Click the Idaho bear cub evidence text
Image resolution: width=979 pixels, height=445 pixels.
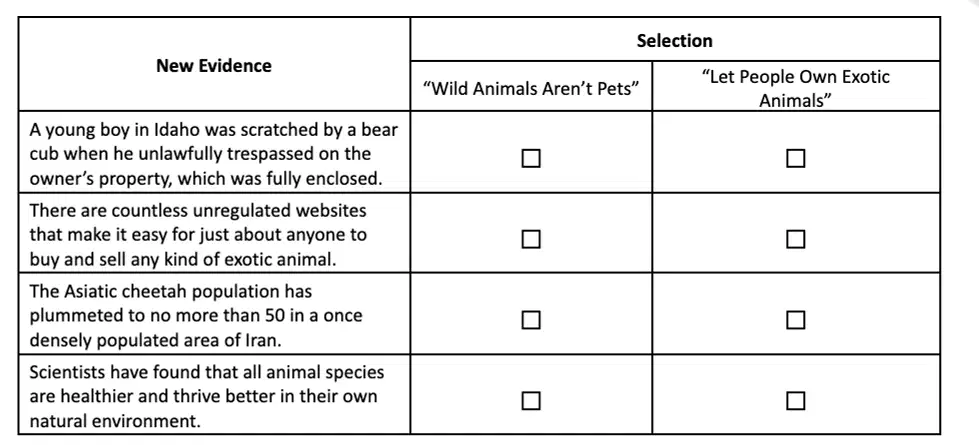[214, 154]
